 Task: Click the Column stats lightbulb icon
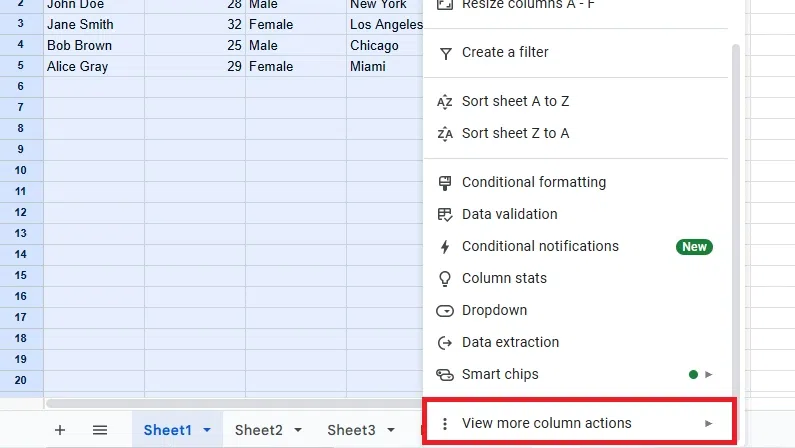point(446,279)
